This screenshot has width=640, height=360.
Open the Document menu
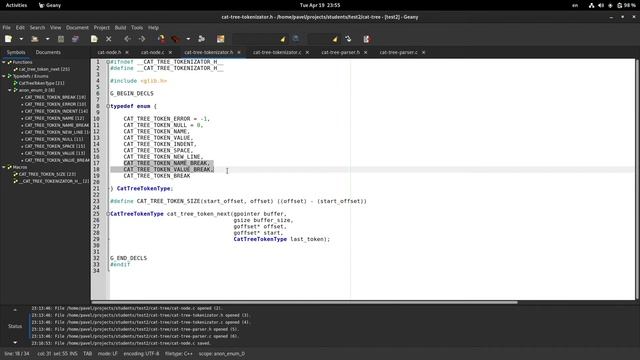[77, 28]
